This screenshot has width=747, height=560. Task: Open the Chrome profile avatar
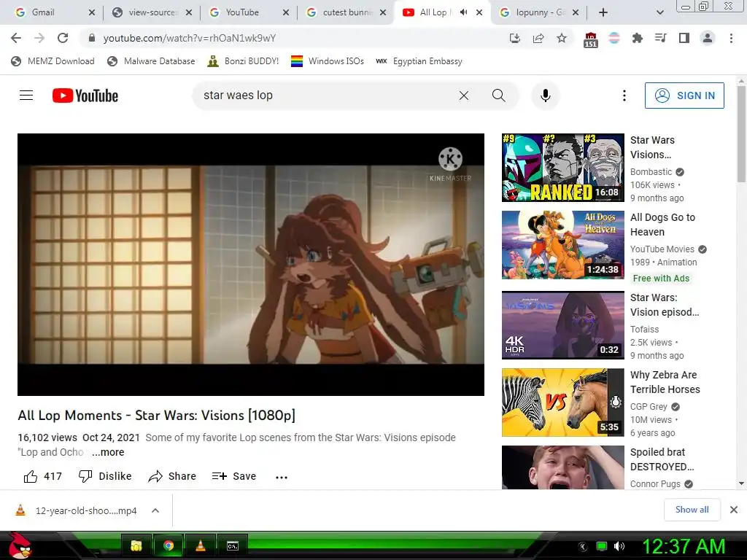point(708,38)
